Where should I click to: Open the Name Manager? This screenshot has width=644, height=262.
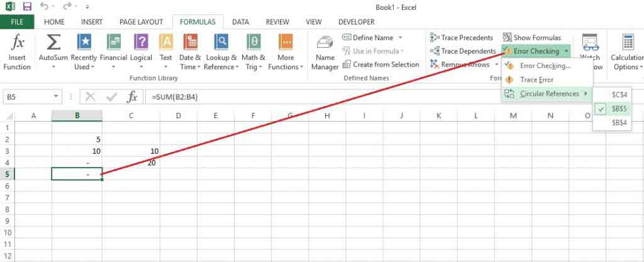[325, 52]
